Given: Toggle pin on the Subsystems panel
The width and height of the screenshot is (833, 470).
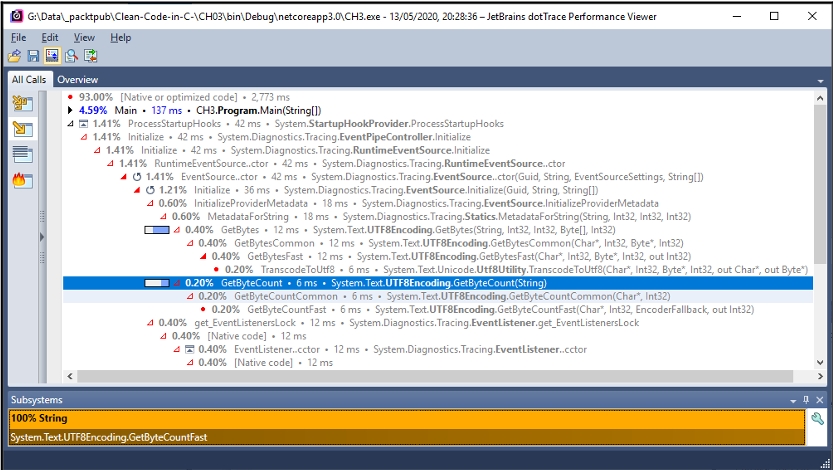Looking at the screenshot, I should (x=805, y=400).
